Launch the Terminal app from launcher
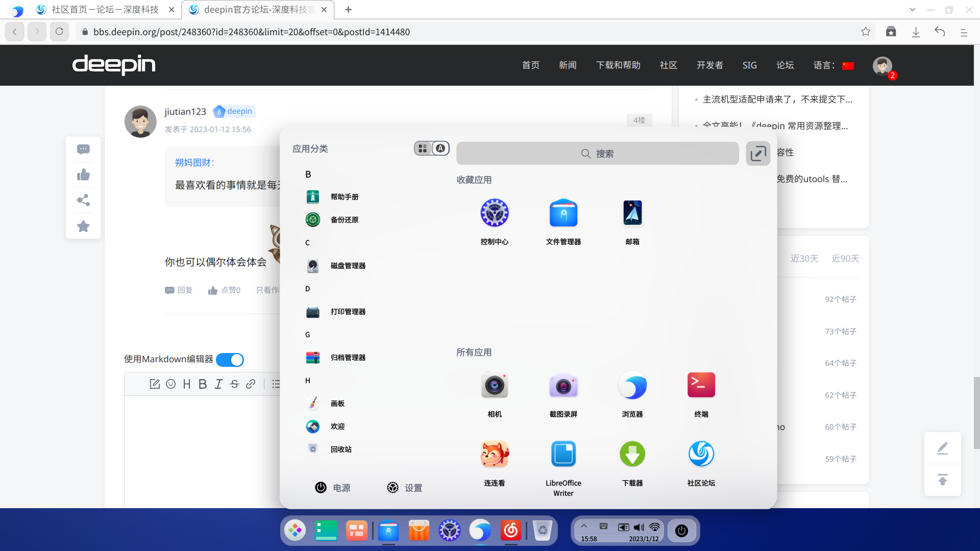Image resolution: width=980 pixels, height=551 pixels. pos(701,386)
